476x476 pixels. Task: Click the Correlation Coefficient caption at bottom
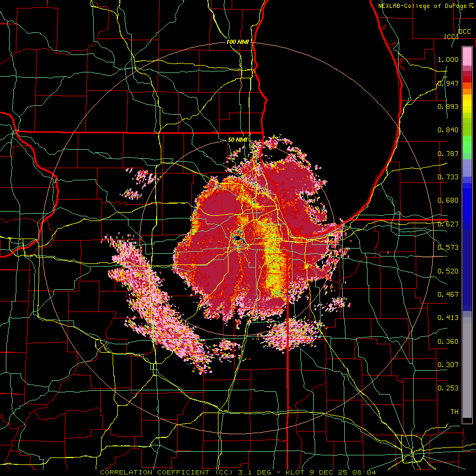pos(238,472)
